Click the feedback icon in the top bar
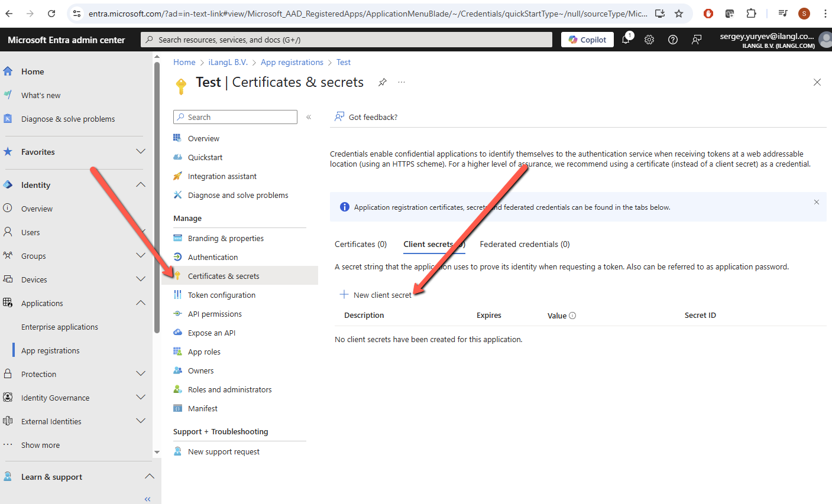Screen dimensions: 832x504 [x=697, y=40]
